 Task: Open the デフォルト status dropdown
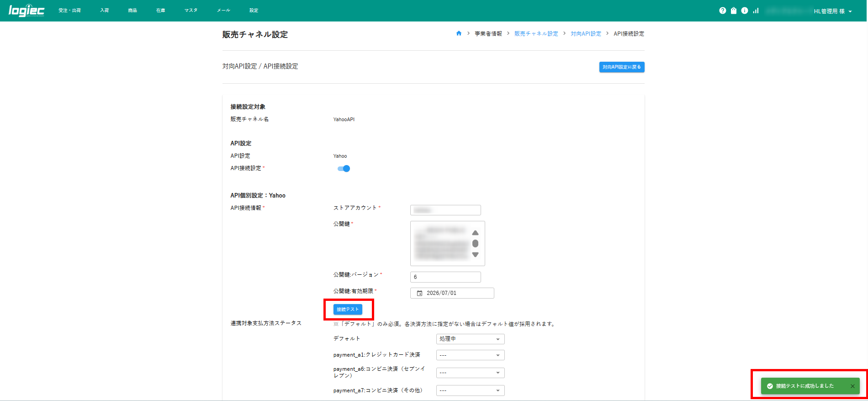(x=470, y=339)
